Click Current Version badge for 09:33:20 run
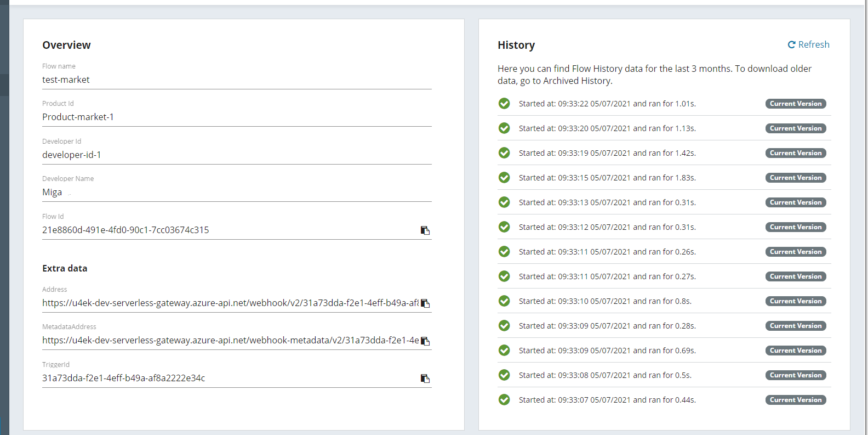This screenshot has width=868, height=435. [796, 128]
